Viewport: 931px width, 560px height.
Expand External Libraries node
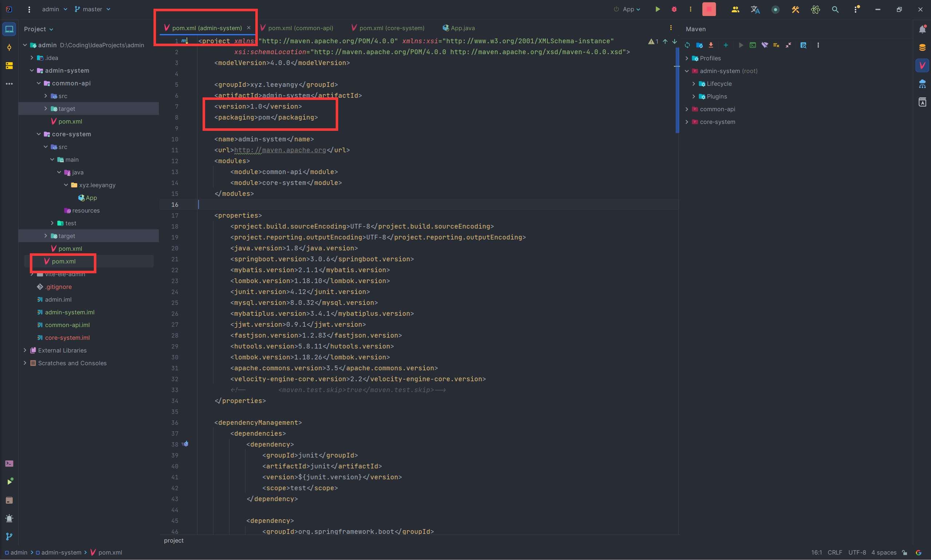coord(25,351)
